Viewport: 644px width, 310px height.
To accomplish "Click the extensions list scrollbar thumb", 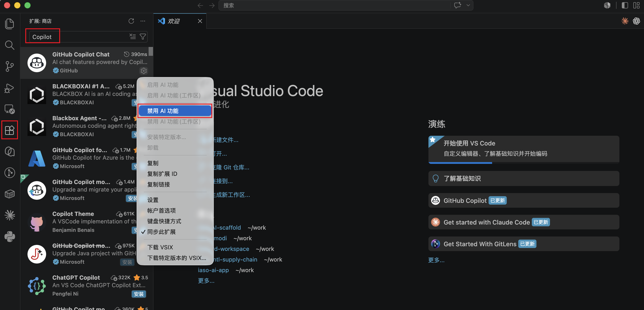I will 151,51.
